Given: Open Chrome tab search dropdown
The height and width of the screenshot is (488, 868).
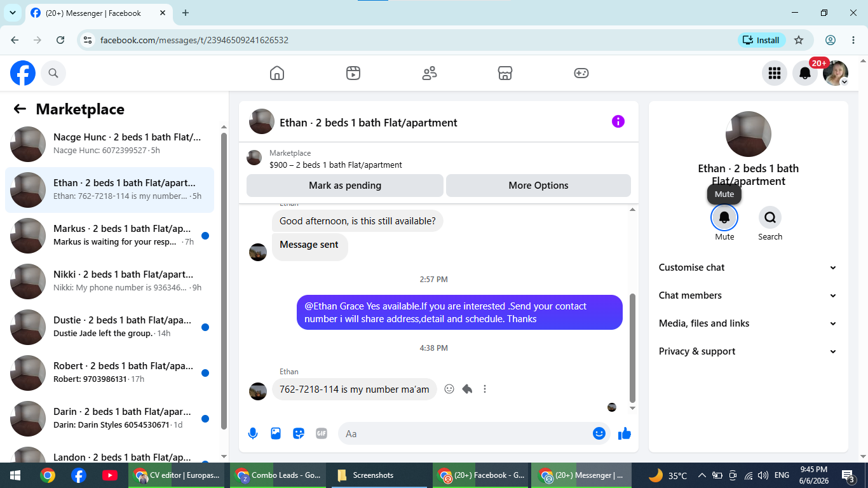Looking at the screenshot, I should click(x=12, y=13).
